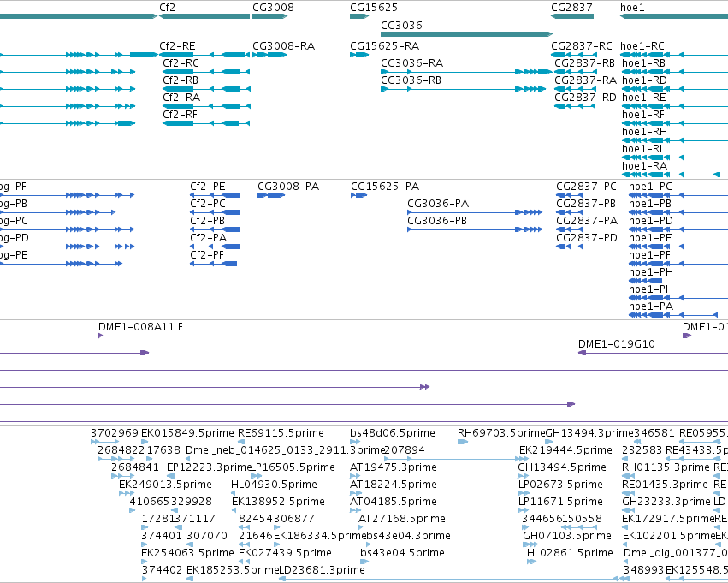Screen dimensions: 728x583
Task: Click the GH13494.5prime EST label
Action: click(562, 467)
